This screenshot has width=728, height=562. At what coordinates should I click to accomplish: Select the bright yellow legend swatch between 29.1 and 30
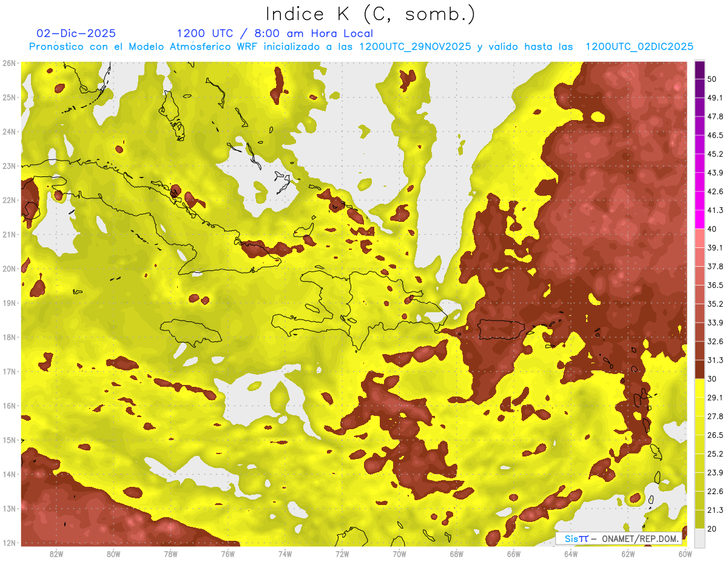pos(699,388)
